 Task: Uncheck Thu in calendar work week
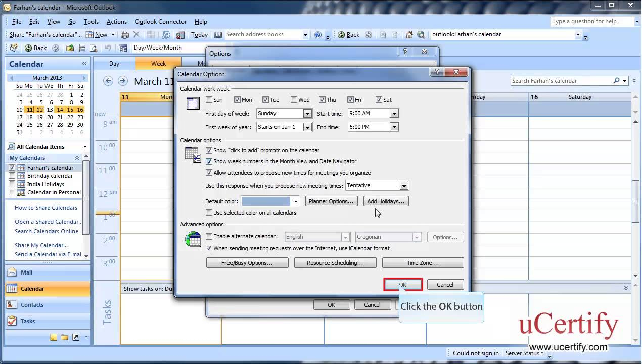(322, 100)
